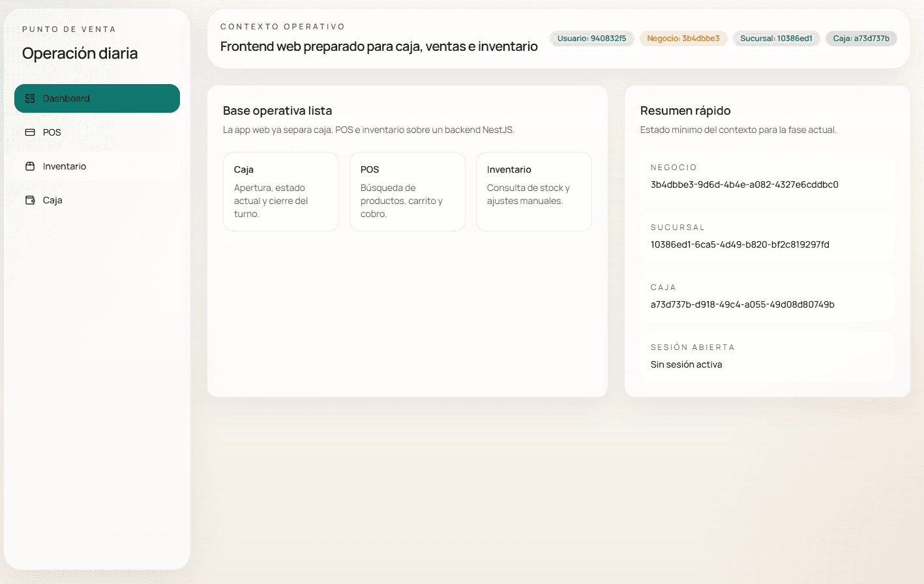
Task: Click the Usuario: 940832f5 badge
Action: (591, 38)
